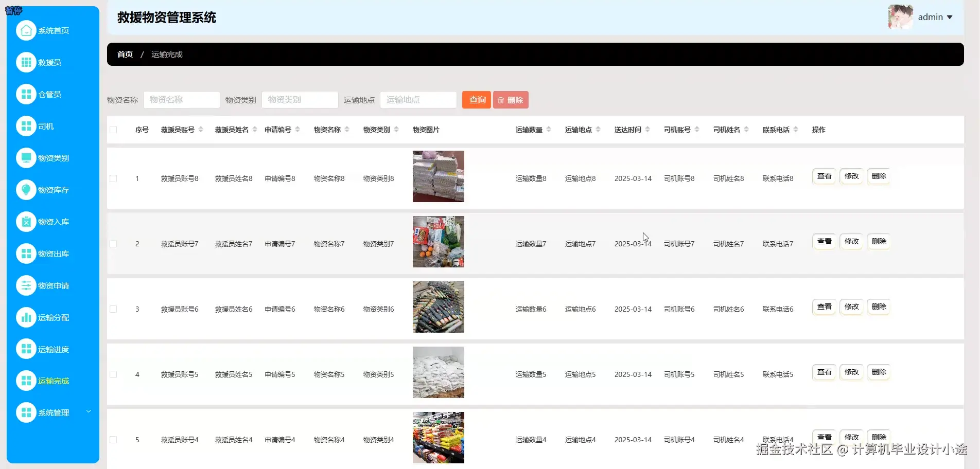Screen dimensions: 980x469
Task: Click 查看 for row 救援员账号7
Action: 824,242
